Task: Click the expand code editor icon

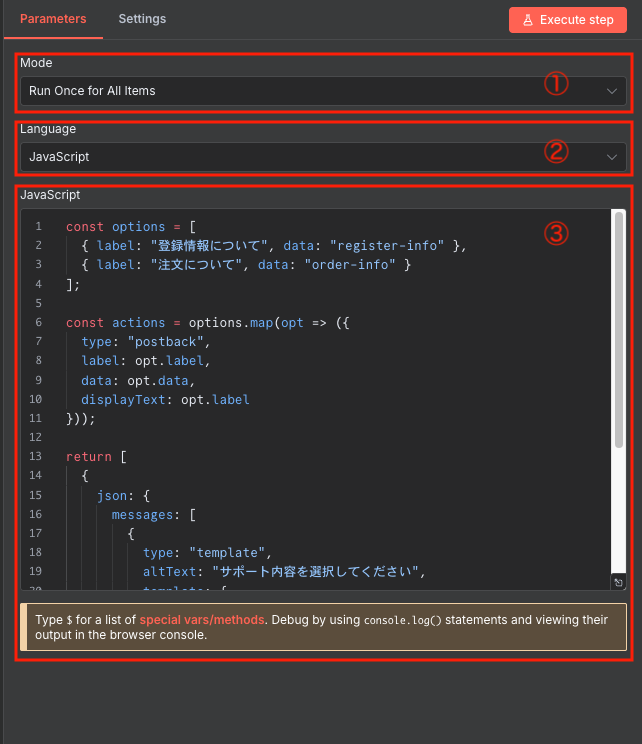Action: tap(618, 583)
